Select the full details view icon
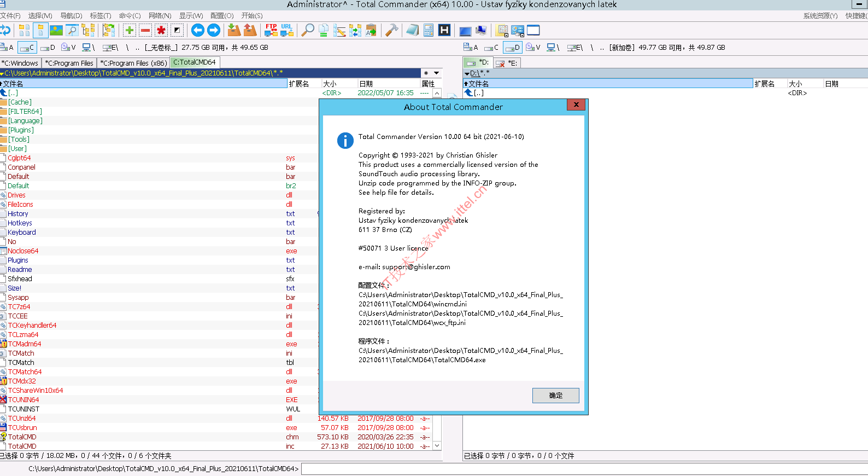868x476 pixels. coord(40,30)
